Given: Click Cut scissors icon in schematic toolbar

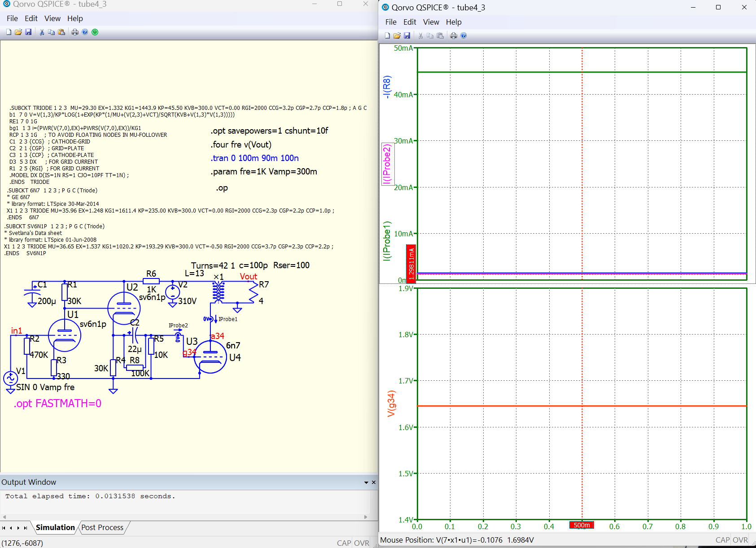Looking at the screenshot, I should pos(42,32).
